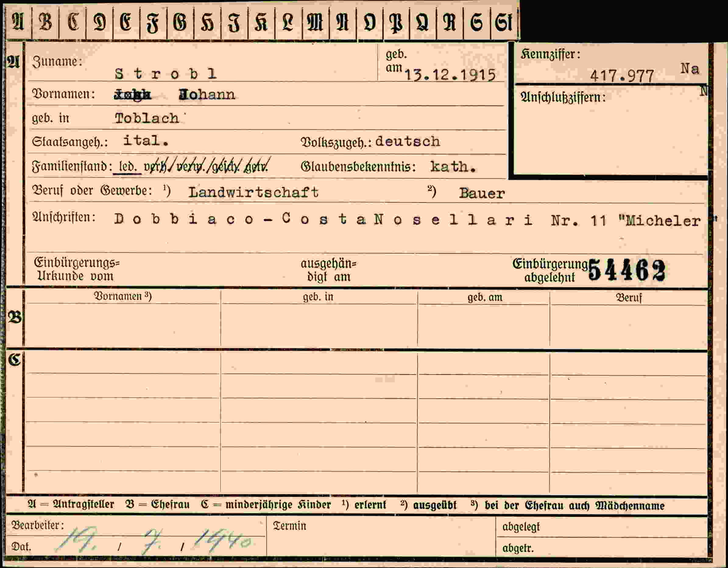Select the M index tab
Image resolution: width=728 pixels, height=568 pixels.
315,23
